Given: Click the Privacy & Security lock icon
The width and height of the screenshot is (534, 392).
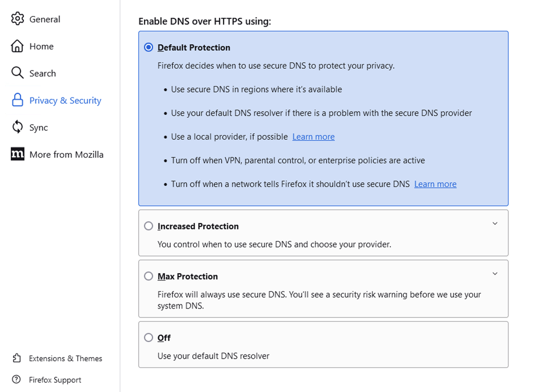Looking at the screenshot, I should point(17,101).
